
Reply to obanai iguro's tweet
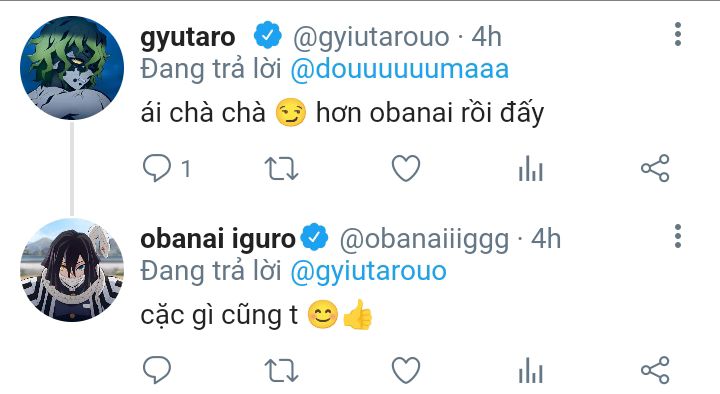(157, 370)
